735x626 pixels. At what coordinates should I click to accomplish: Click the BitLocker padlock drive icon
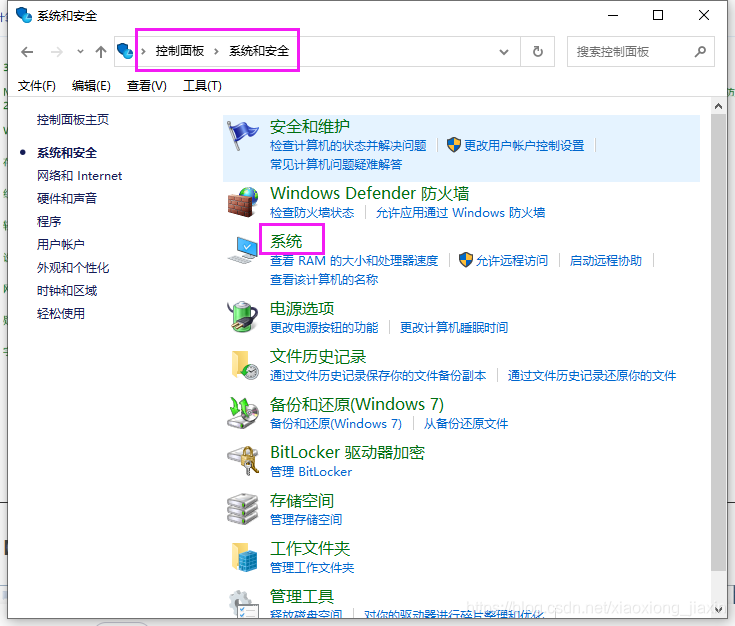[x=243, y=460]
